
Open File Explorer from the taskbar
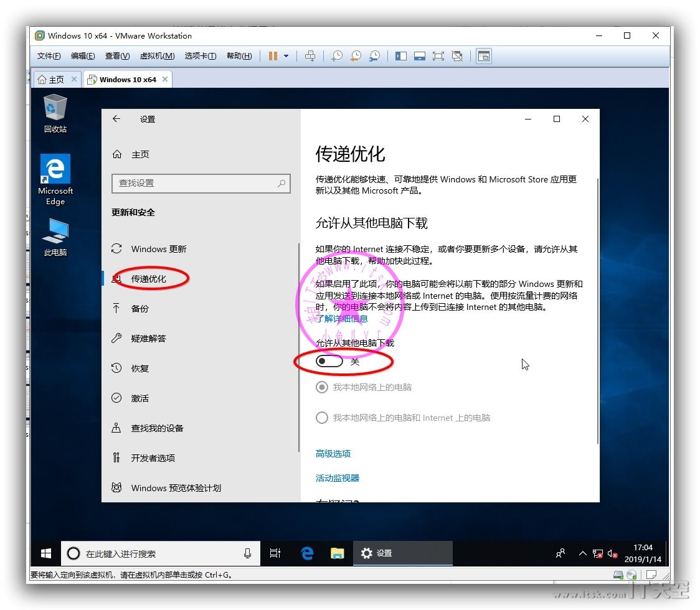[x=337, y=554]
